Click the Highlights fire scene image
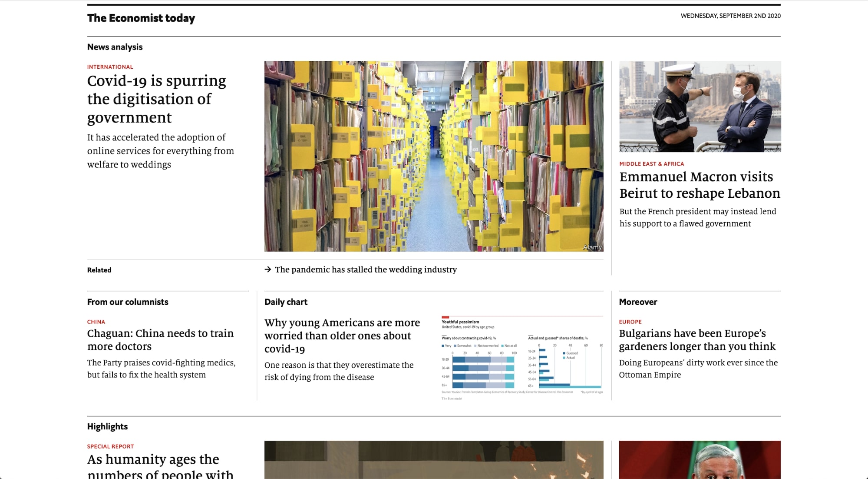Screen dimensions: 868x479 434,460
